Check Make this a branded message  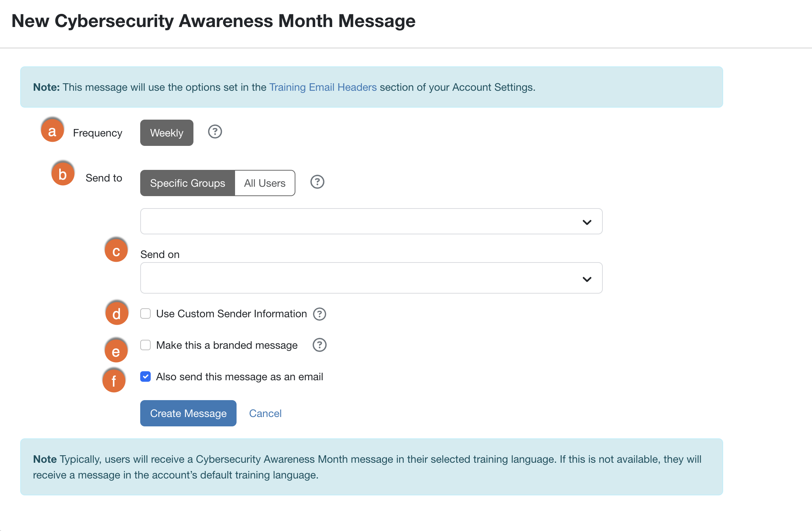click(x=145, y=345)
